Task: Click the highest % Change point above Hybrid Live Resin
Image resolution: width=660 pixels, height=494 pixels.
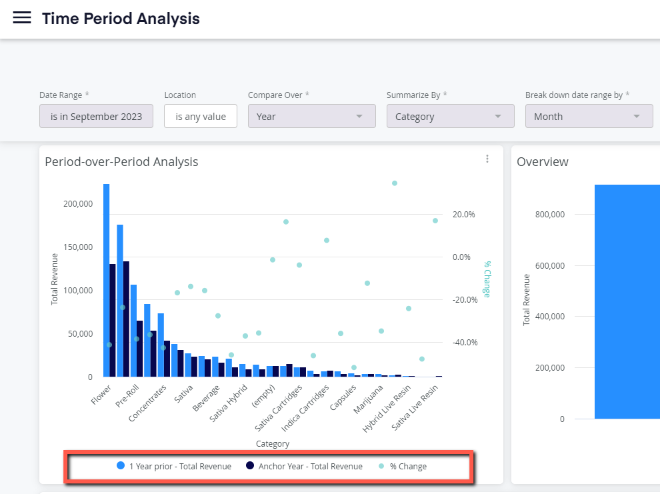Action: point(394,183)
